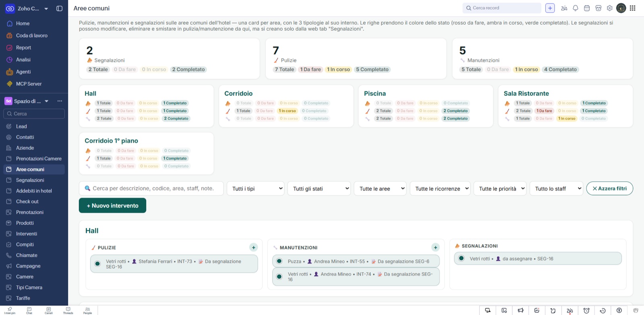Go to Segnalazioni in the sidebar
Screen dimensions: 644x315
[x=30, y=180]
